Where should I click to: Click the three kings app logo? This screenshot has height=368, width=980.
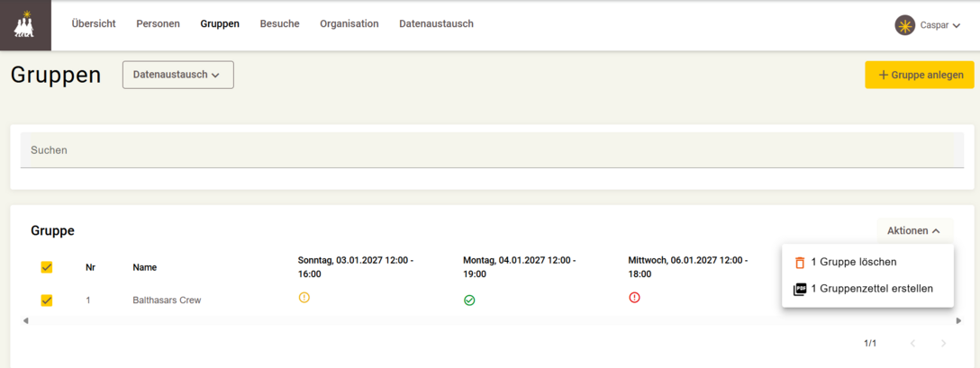(24, 25)
